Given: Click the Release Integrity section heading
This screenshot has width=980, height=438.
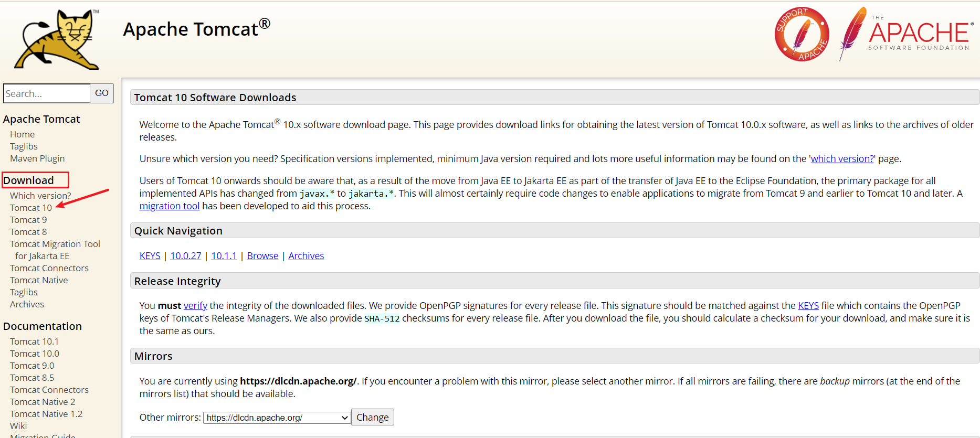Looking at the screenshot, I should (177, 281).
